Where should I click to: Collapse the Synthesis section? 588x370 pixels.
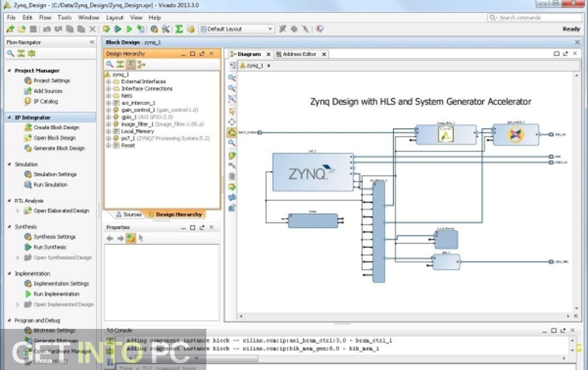tap(9, 227)
